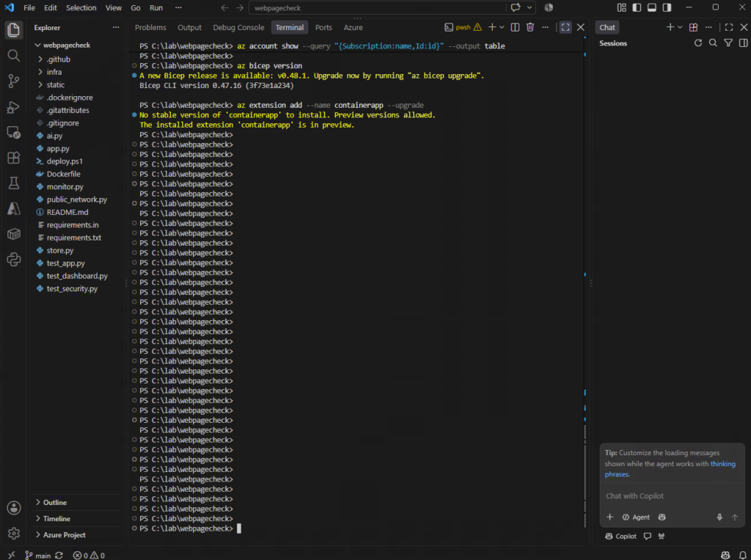This screenshot has width=751, height=560.
Task: Search chat sessions with magnifier icon
Action: 713,43
